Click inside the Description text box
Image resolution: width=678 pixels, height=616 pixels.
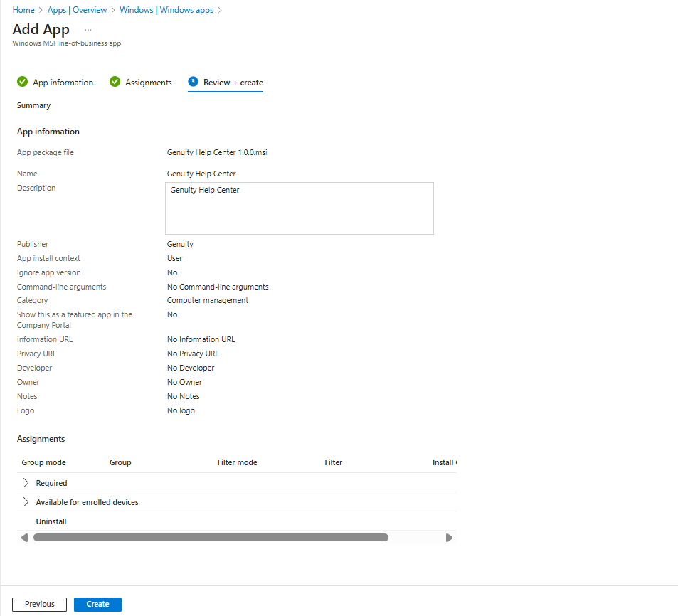tap(300, 208)
